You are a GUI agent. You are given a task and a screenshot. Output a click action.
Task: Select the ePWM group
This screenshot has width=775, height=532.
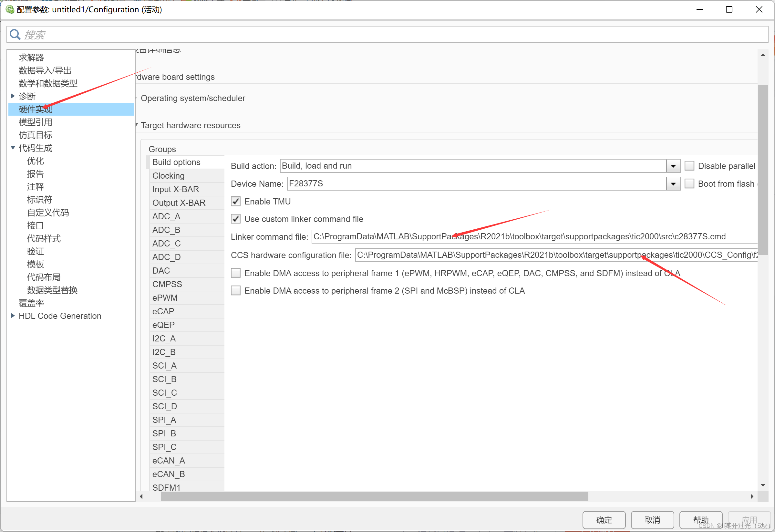point(165,298)
